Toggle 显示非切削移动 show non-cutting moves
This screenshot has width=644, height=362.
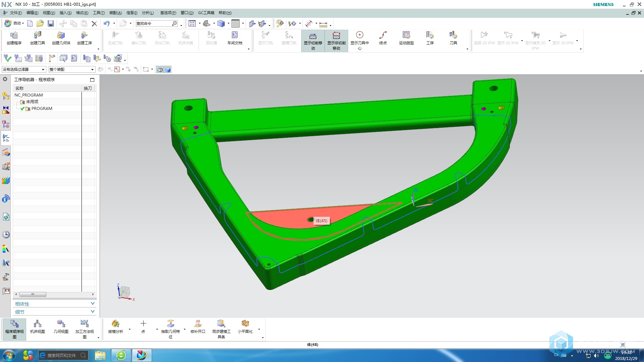(x=336, y=41)
